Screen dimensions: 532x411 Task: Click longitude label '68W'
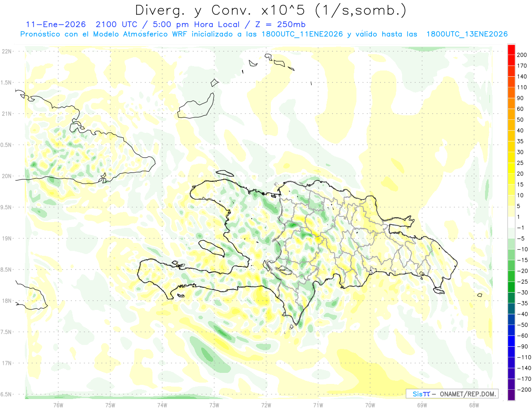pos(473,405)
